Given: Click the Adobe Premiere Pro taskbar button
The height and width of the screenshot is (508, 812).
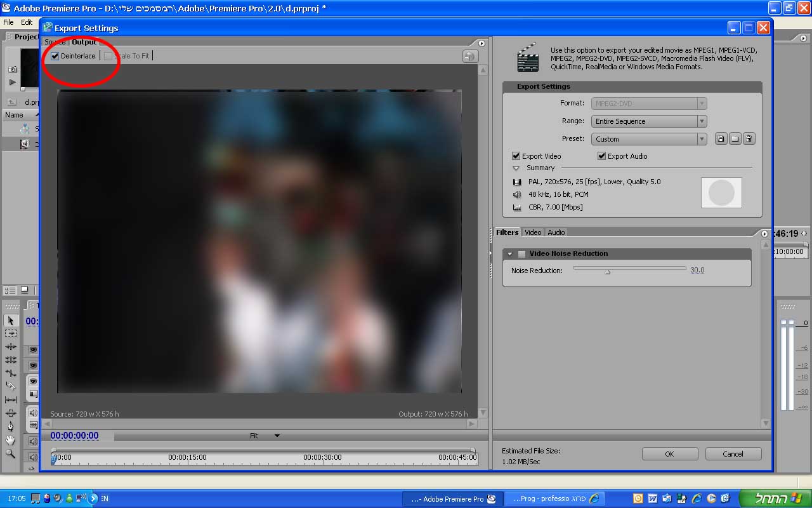Looking at the screenshot, I should 452,498.
